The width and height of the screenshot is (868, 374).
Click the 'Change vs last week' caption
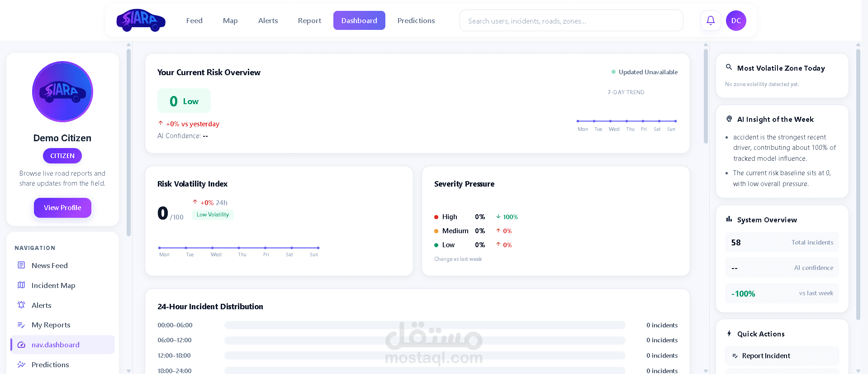pyautogui.click(x=458, y=259)
